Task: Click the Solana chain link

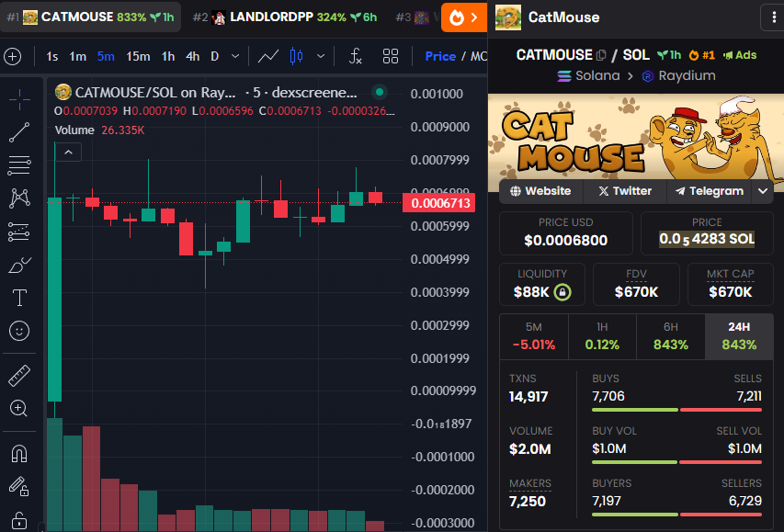Action: point(588,76)
